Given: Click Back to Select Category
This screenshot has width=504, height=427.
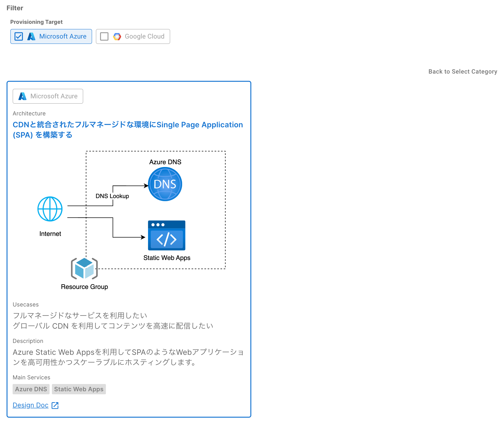Looking at the screenshot, I should click(462, 72).
